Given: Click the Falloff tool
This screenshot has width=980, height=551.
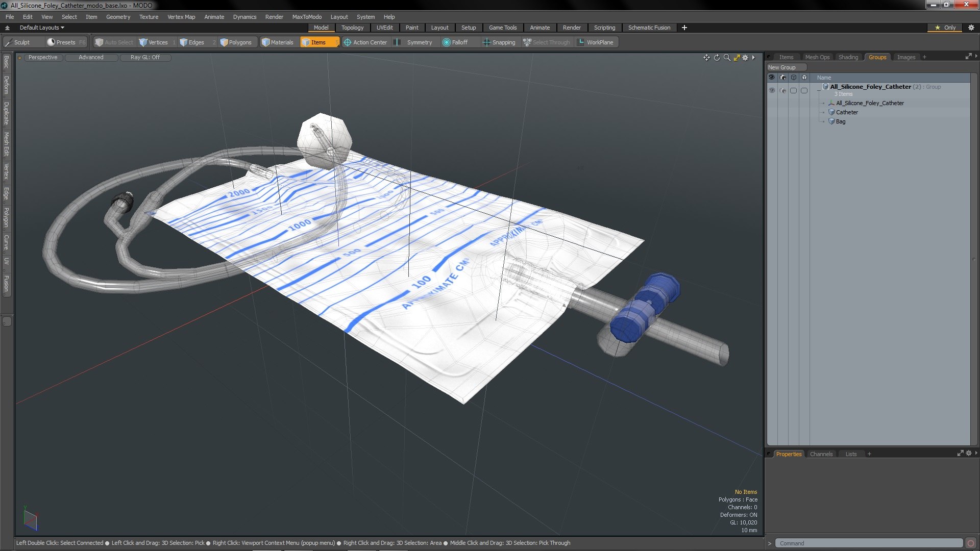Looking at the screenshot, I should 455,42.
